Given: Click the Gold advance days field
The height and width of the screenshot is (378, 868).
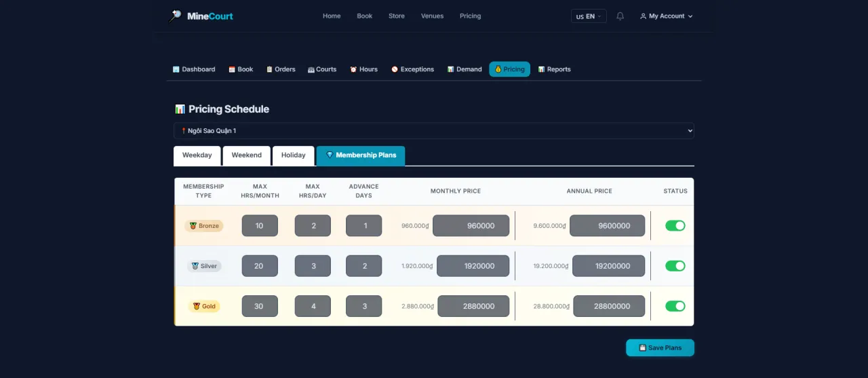Looking at the screenshot, I should pyautogui.click(x=364, y=306).
